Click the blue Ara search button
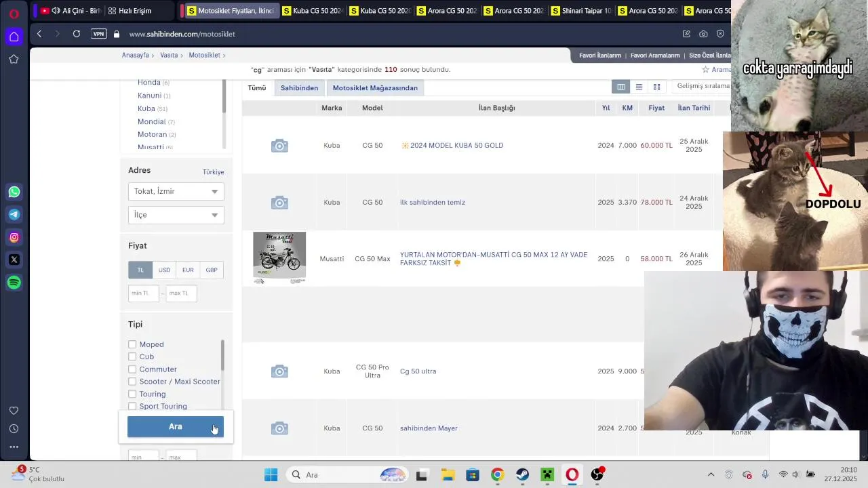This screenshot has width=868, height=488. [175, 426]
